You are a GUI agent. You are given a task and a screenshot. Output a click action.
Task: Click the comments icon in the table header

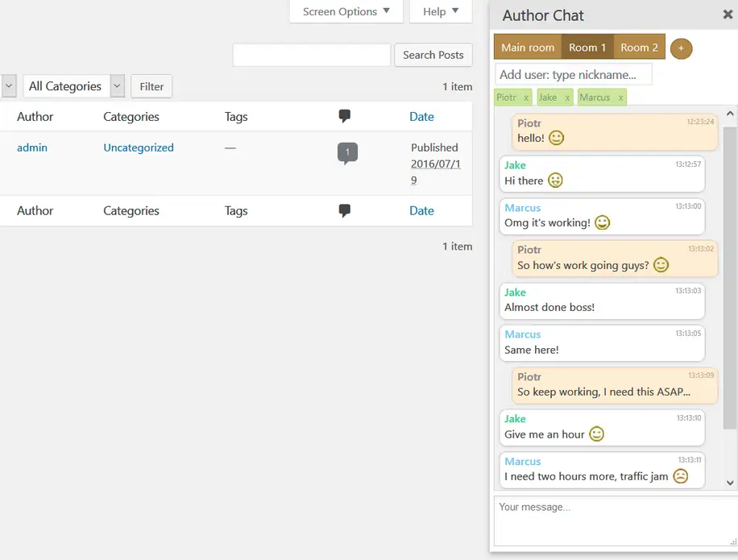(x=345, y=117)
